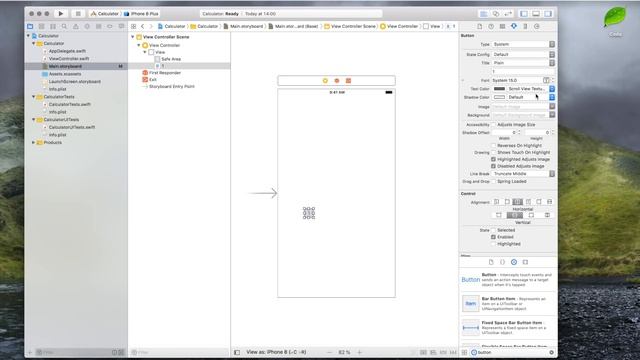
Task: Select the Code snippet library tab
Action: point(502,262)
